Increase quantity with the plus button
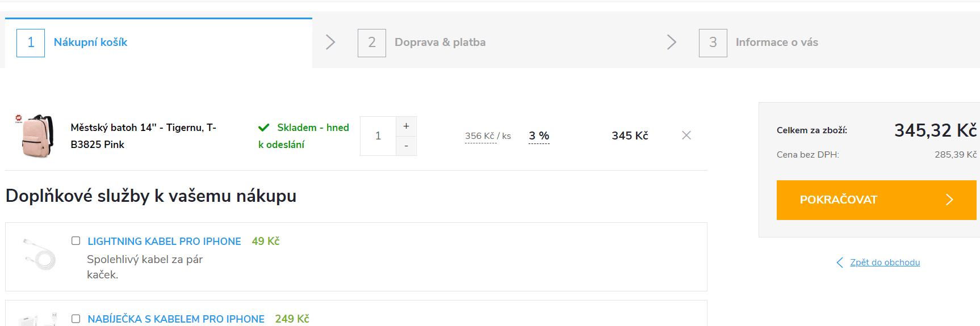Image resolution: width=980 pixels, height=326 pixels. pos(406,126)
